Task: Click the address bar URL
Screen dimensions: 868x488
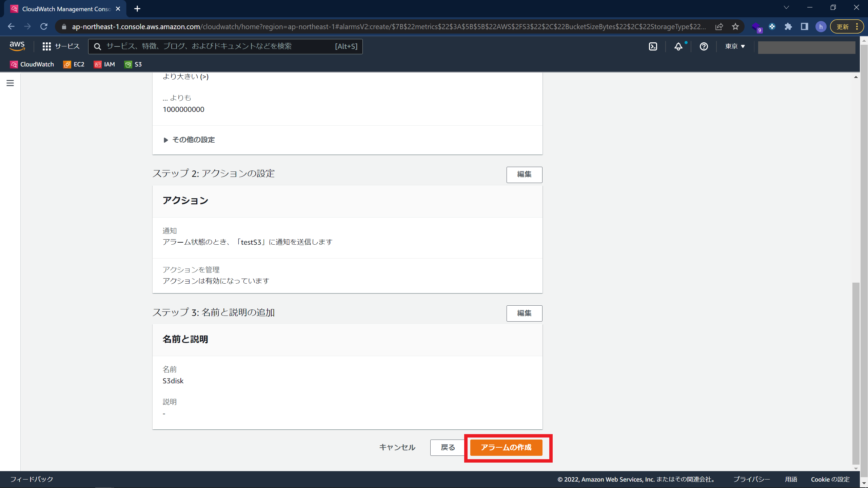Action: point(389,26)
